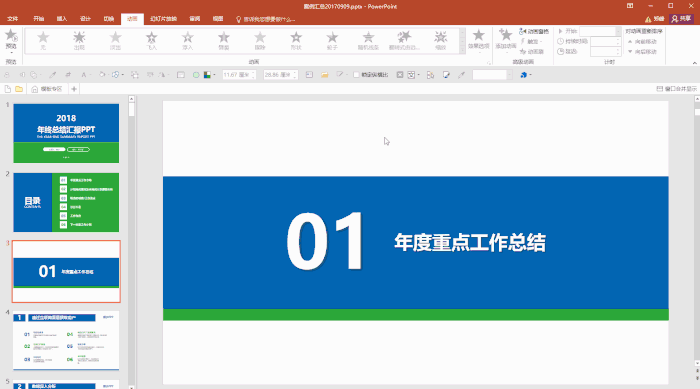The image size is (700, 389).
Task: Click the 告诉我 (Tell me) search box
Action: coord(266,19)
